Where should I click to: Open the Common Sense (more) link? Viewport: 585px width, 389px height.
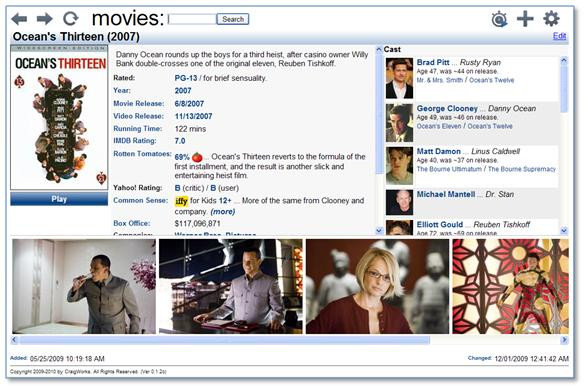tap(223, 212)
